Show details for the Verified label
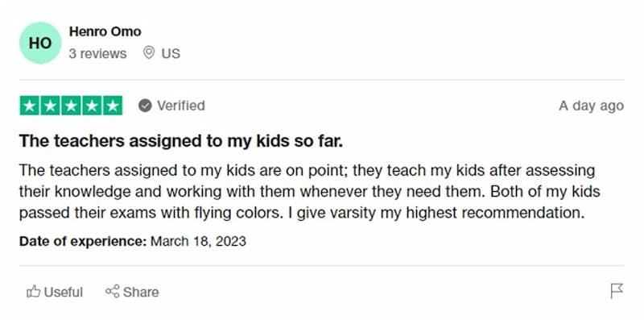Viewport: 644px width, 320px height. [x=181, y=106]
